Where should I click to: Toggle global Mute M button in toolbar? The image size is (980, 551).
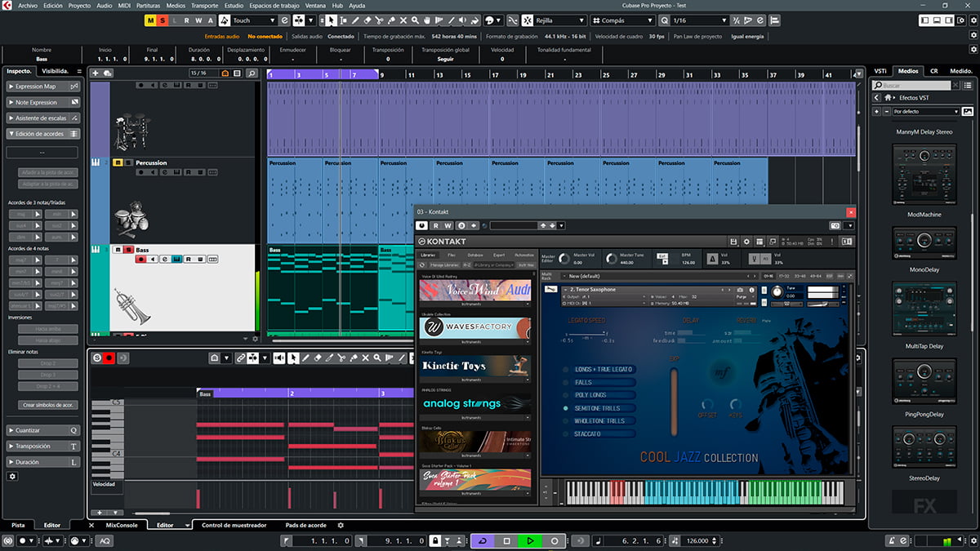click(152, 20)
